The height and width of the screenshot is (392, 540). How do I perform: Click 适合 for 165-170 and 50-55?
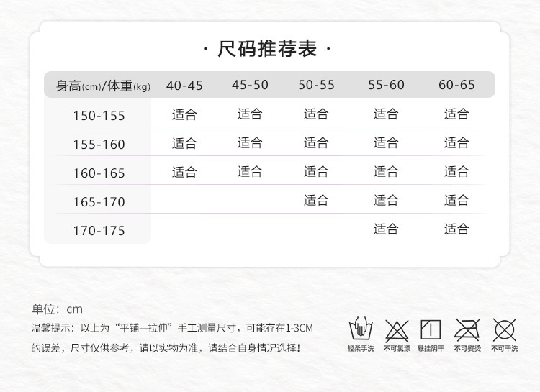point(316,200)
